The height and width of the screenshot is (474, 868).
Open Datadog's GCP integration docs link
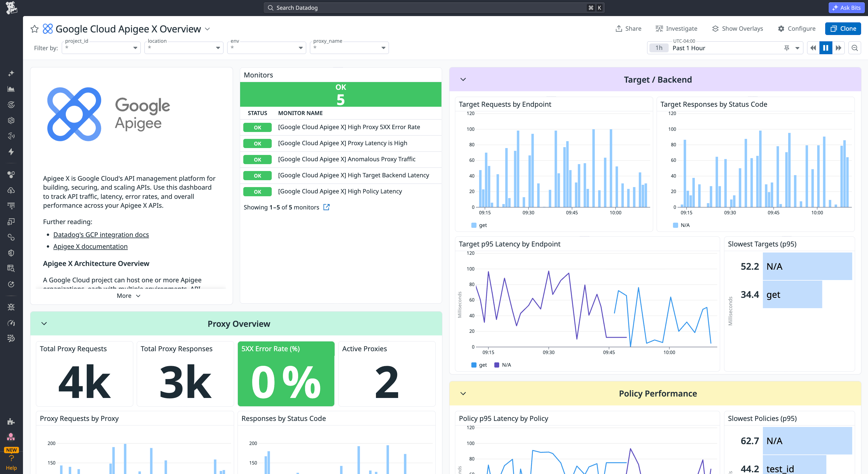pyautogui.click(x=101, y=235)
